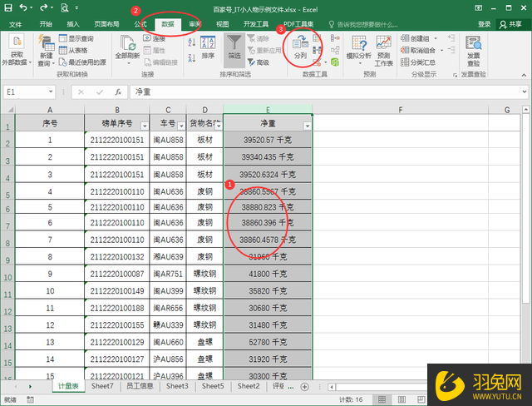This screenshot has width=532, height=406.
Task: Click the Name Box showing E1
Action: point(25,92)
